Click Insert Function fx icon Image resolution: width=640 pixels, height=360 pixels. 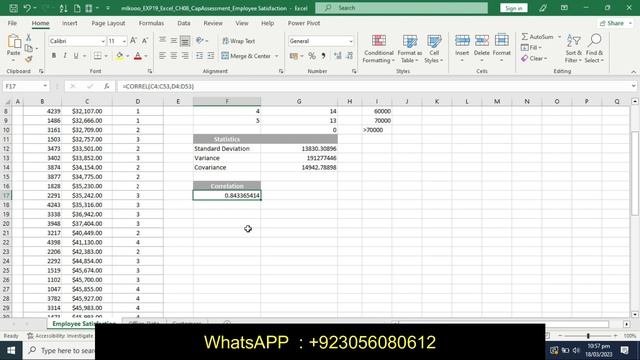(106, 86)
